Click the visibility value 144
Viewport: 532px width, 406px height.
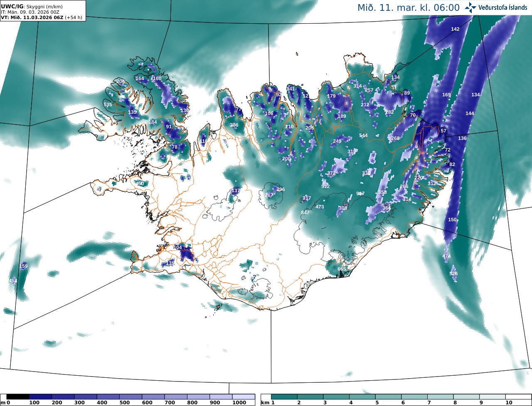(x=470, y=113)
